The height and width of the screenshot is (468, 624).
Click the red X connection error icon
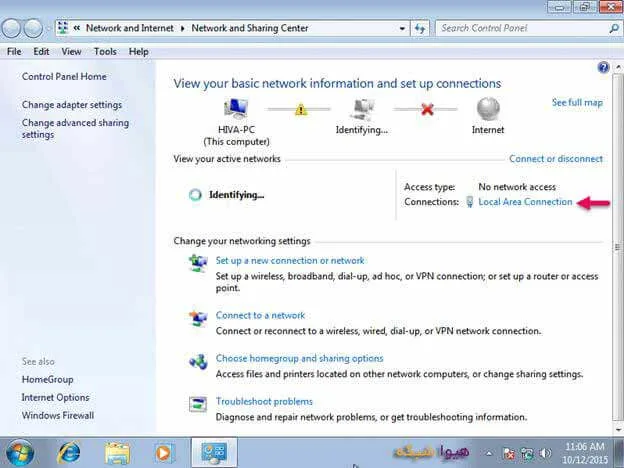427,109
